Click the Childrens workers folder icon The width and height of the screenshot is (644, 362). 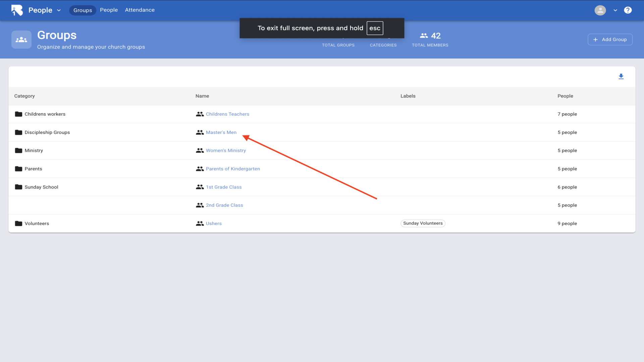[x=18, y=114]
